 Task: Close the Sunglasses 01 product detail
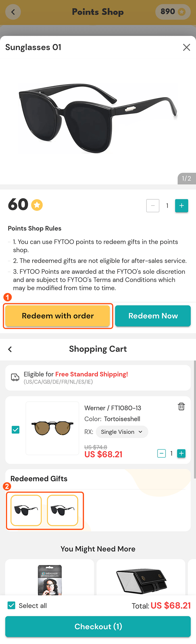[187, 47]
